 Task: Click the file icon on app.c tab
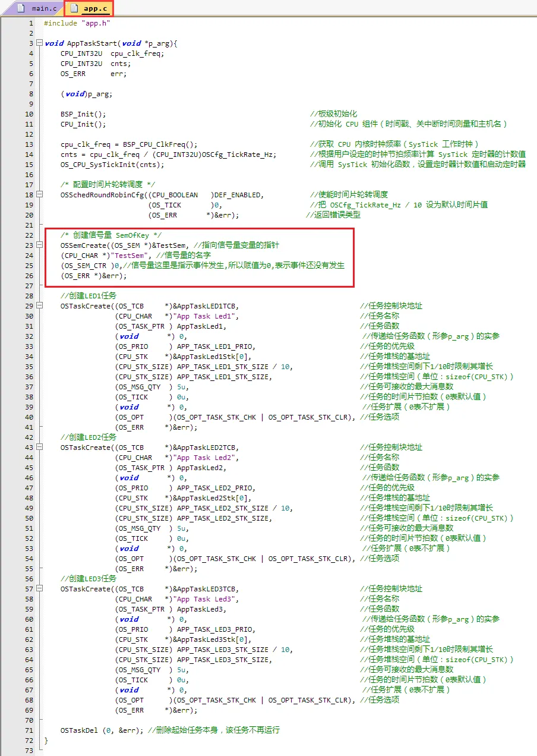click(x=74, y=8)
